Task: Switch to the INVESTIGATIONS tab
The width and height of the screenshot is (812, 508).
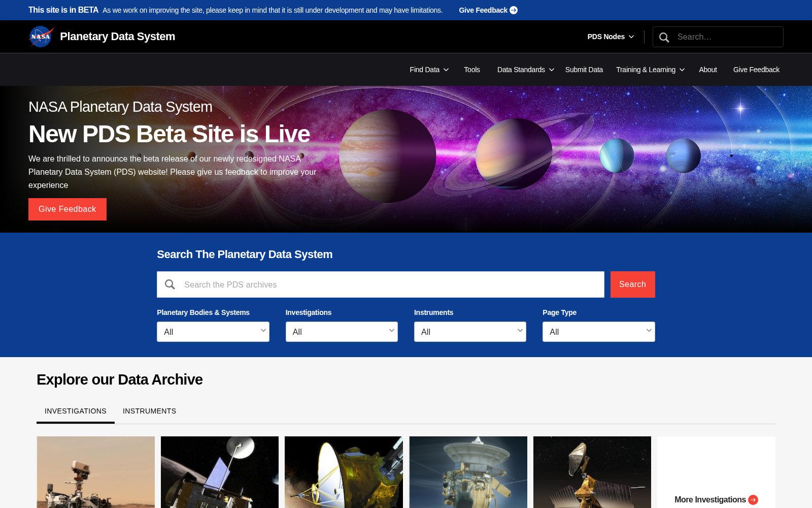Action: (76, 411)
